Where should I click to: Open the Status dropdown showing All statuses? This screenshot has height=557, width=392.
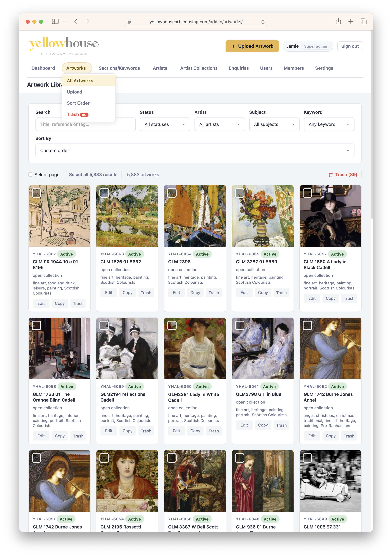(165, 124)
